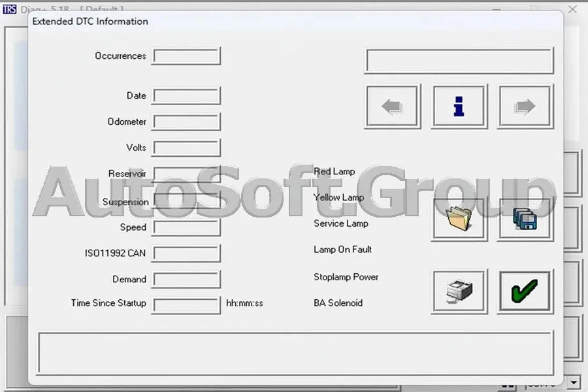Viewport: 588px width, 392px height.
Task: Navigate to next DTC with right arrow icon
Action: [525, 106]
